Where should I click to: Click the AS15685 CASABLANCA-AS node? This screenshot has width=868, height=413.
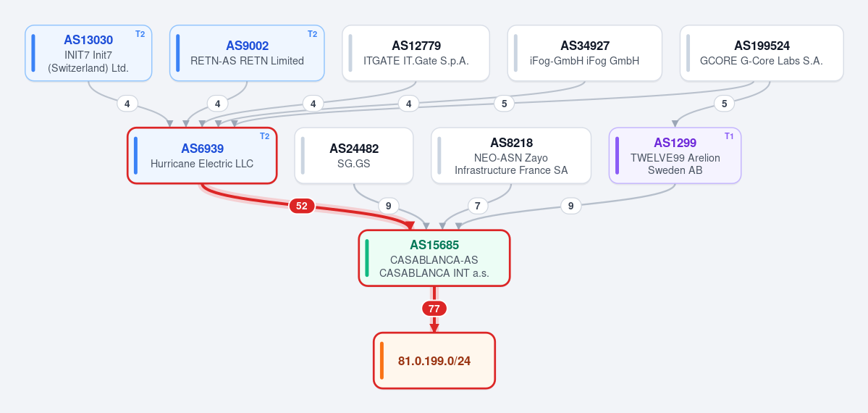click(x=434, y=258)
